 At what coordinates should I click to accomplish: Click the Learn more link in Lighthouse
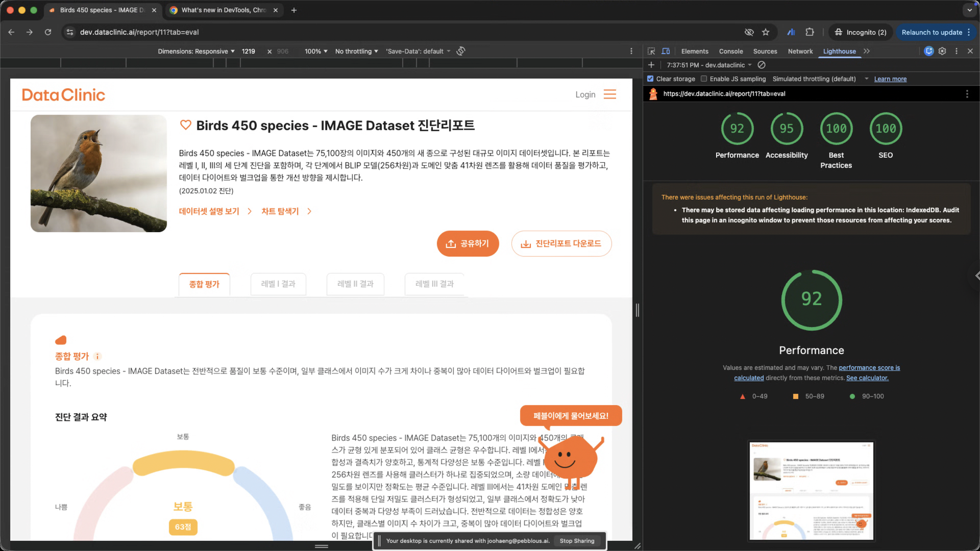[890, 79]
